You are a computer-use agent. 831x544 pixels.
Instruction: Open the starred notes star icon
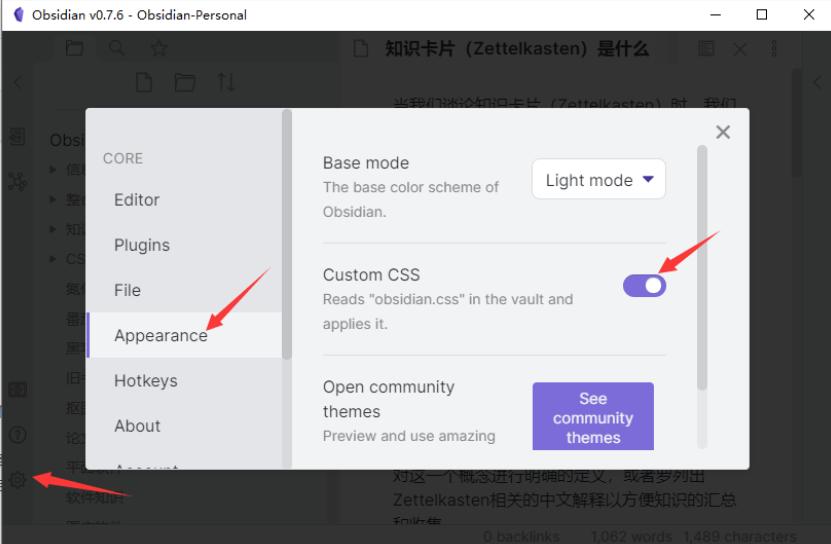[159, 48]
